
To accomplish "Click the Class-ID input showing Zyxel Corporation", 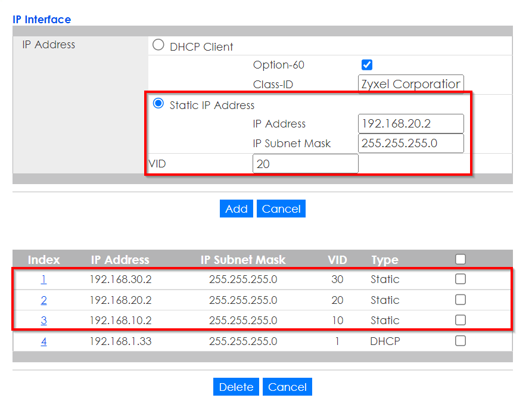I will 410,83.
